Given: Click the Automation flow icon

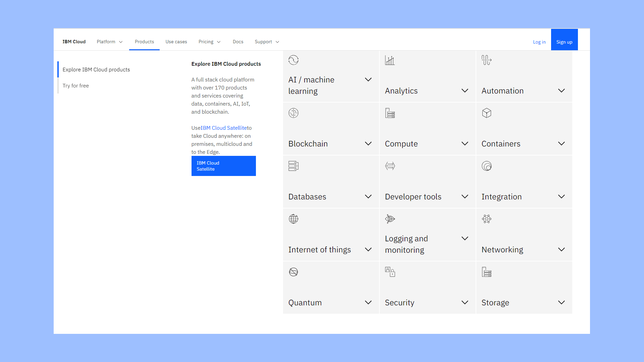Looking at the screenshot, I should [x=486, y=60].
